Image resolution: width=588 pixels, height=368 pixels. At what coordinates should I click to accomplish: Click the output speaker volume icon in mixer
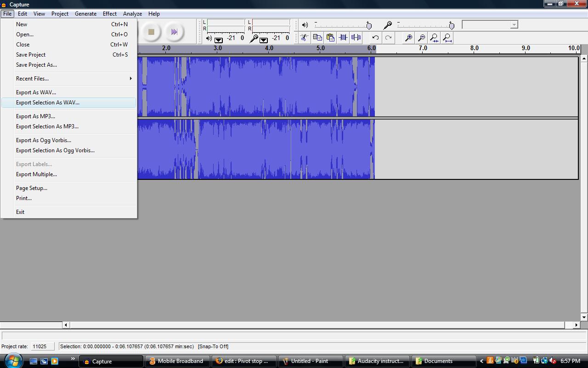click(x=305, y=25)
